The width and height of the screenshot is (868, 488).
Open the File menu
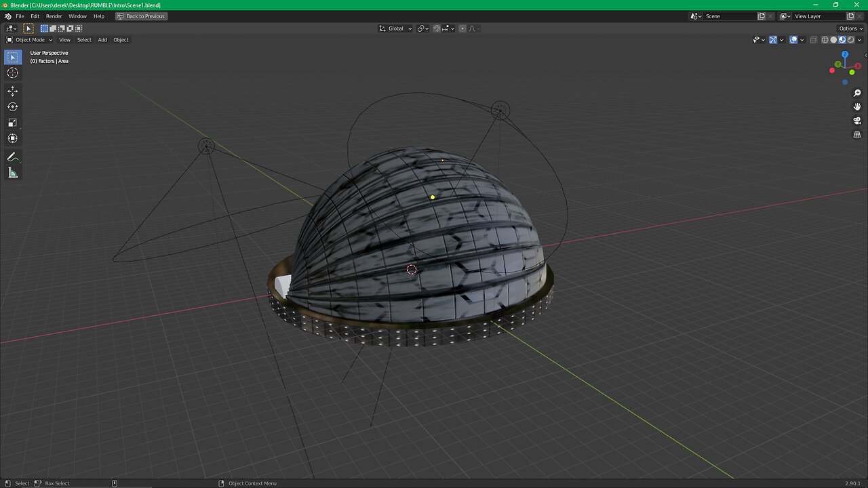pyautogui.click(x=20, y=16)
